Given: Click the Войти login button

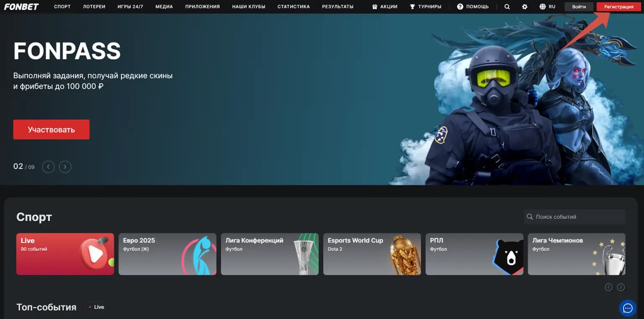Looking at the screenshot, I should point(579,7).
